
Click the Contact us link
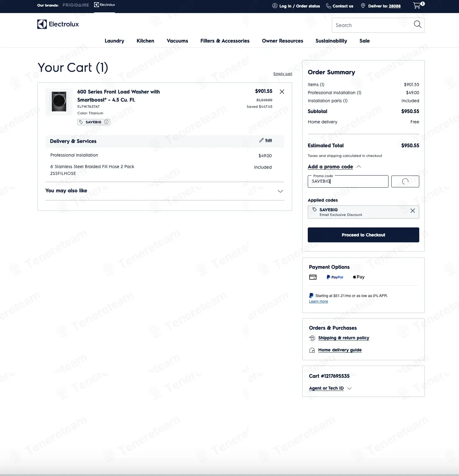(343, 6)
